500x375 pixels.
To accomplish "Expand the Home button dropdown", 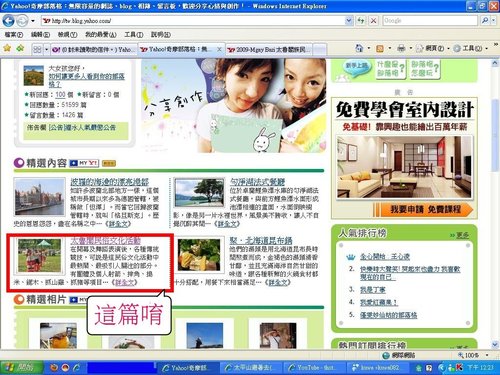I will [369, 49].
